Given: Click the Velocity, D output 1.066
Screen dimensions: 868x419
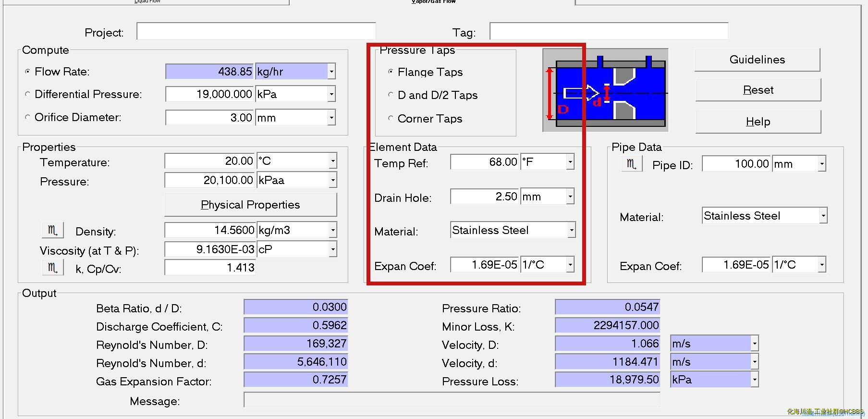Looking at the screenshot, I should [607, 344].
